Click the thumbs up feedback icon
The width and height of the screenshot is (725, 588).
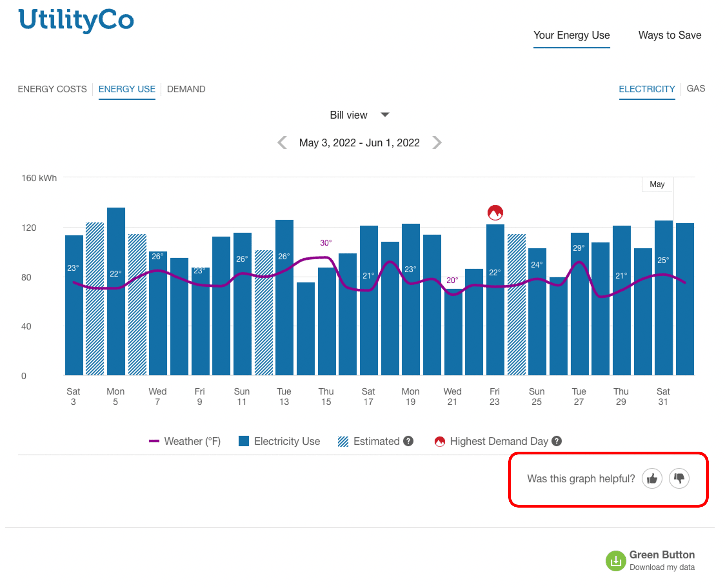652,478
